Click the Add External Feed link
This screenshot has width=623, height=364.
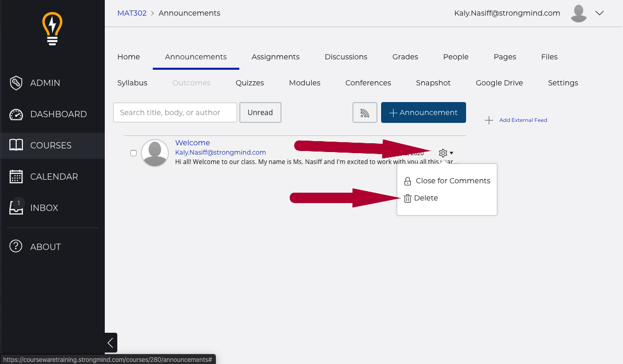coord(523,120)
